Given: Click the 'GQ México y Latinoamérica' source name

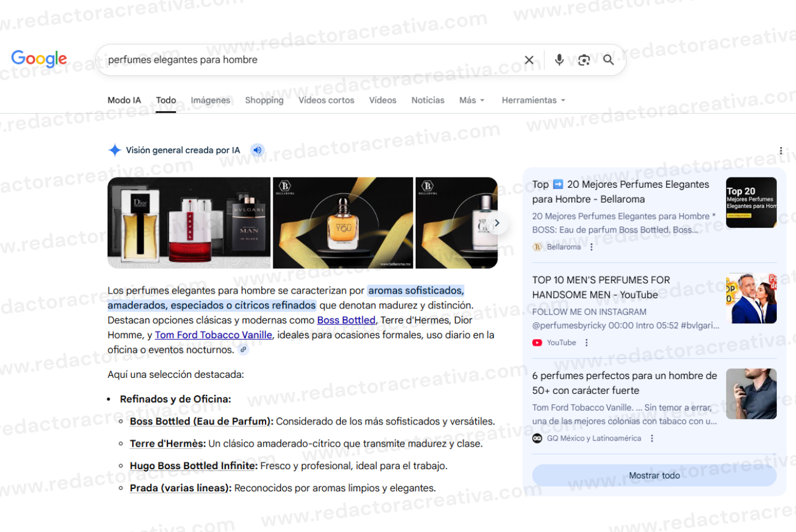Looking at the screenshot, I should click(x=594, y=438).
